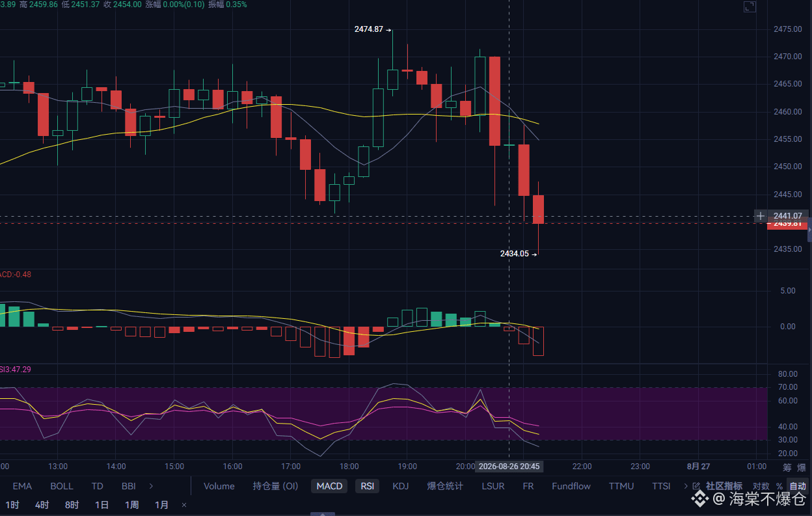812x516 pixels.
Task: Show 爆仓统计 indicator
Action: click(x=445, y=486)
